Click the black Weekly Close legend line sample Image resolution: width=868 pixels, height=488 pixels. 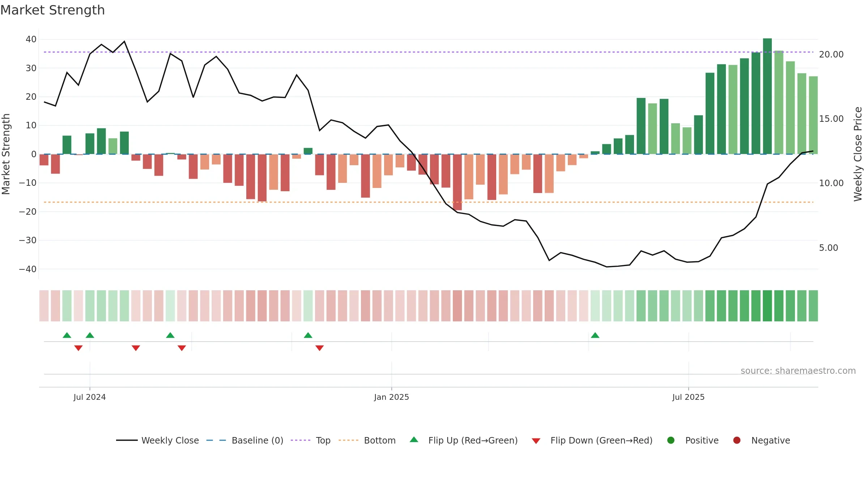click(127, 440)
